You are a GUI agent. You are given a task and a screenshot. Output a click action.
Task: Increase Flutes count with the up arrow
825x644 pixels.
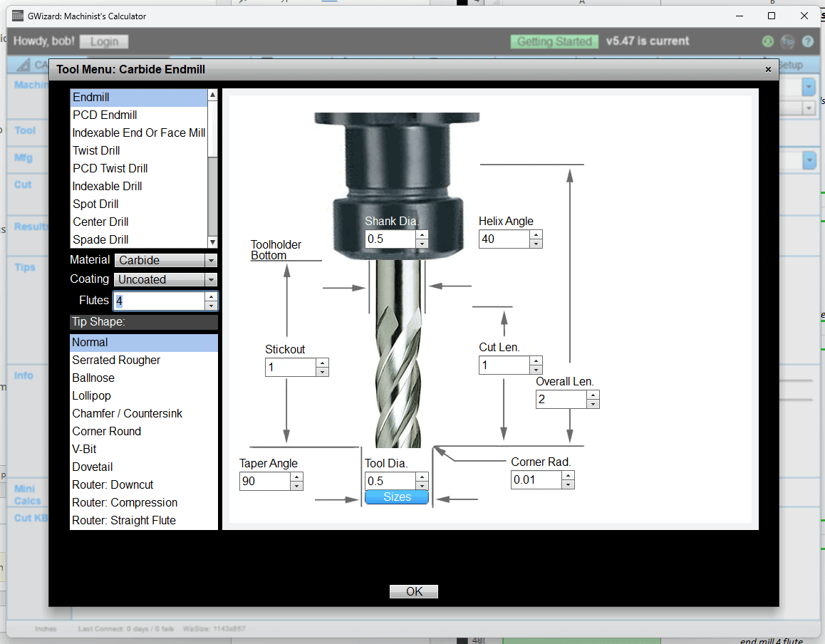211,296
